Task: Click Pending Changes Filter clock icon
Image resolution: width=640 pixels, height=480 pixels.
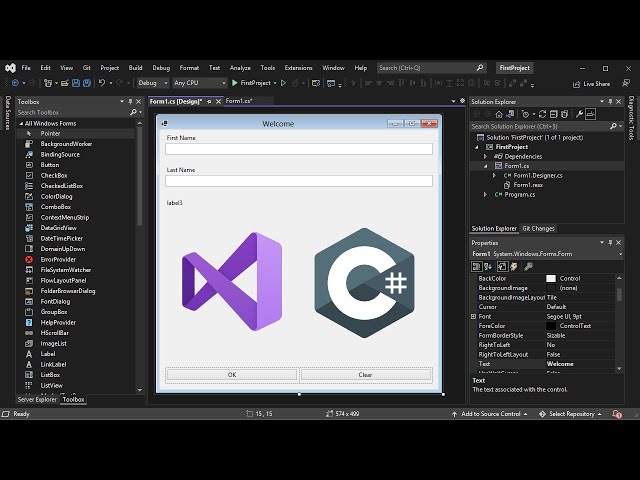Action: pos(525,114)
